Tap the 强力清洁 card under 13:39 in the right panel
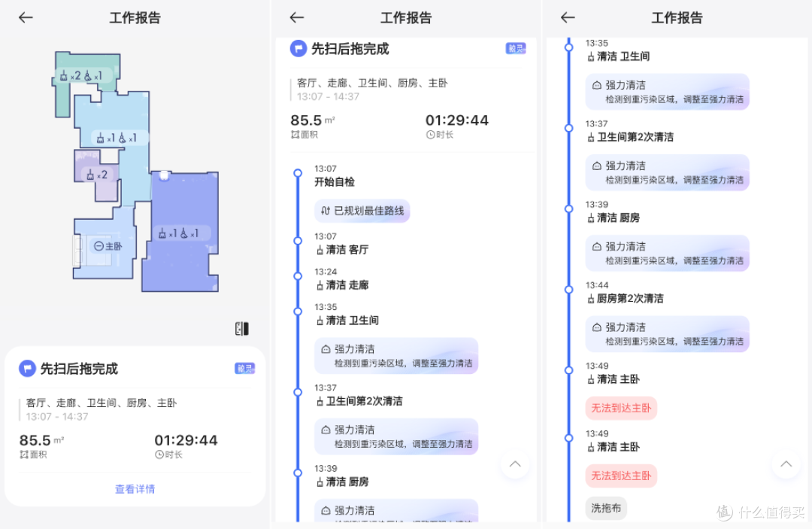The height and width of the screenshot is (529, 812). (668, 254)
